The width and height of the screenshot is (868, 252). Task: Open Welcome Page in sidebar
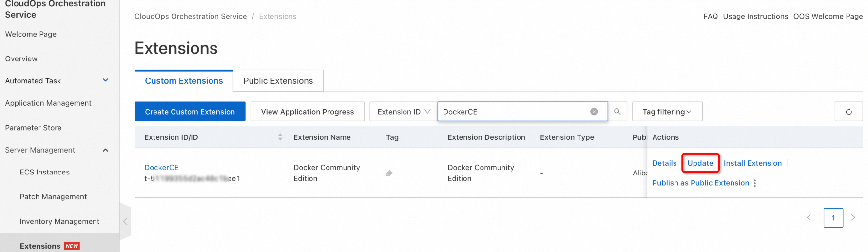[x=31, y=34]
